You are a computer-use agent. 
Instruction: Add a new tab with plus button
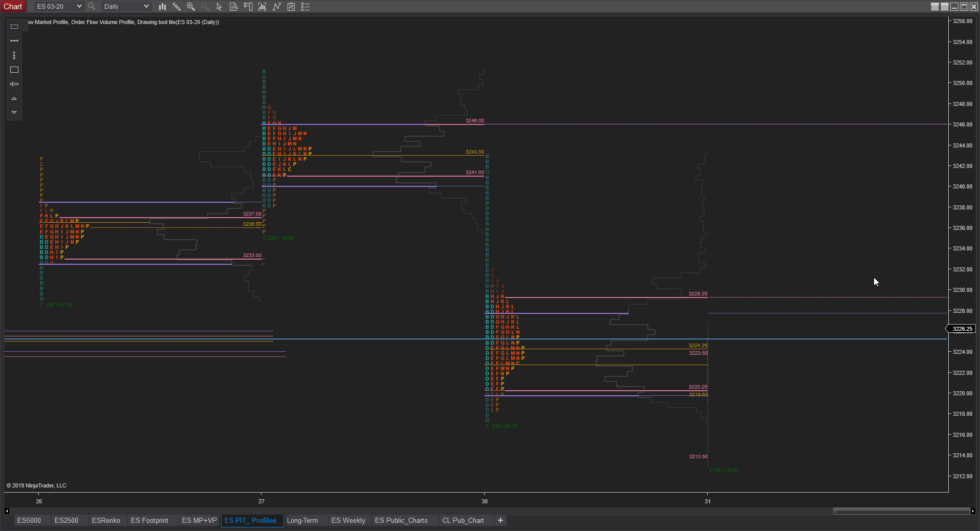tap(500, 520)
